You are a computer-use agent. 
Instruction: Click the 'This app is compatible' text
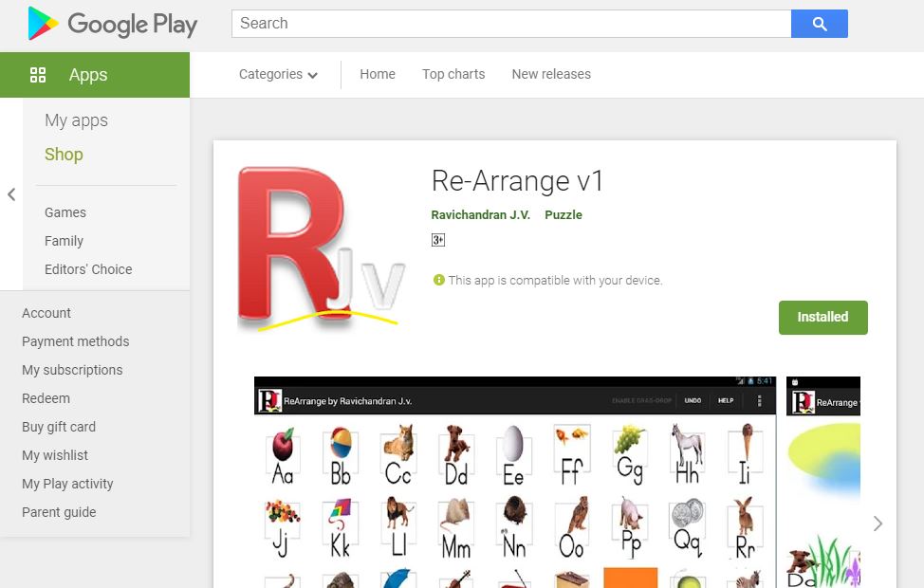pyautogui.click(x=555, y=281)
